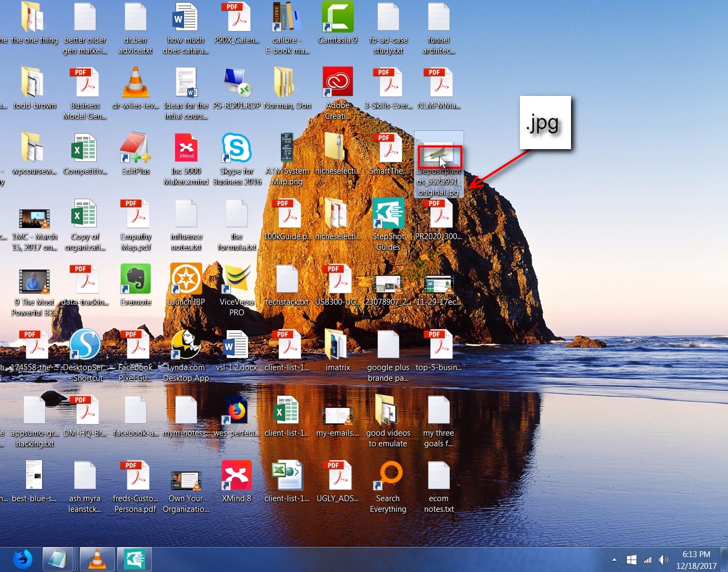Select the ViceVersa PRO shortcut
This screenshot has width=728, height=572.
237,280
